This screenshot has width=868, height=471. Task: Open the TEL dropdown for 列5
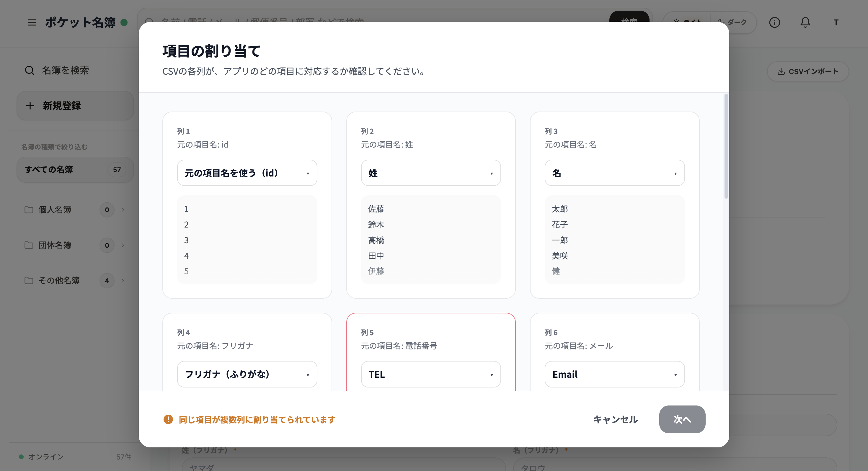pyautogui.click(x=431, y=374)
